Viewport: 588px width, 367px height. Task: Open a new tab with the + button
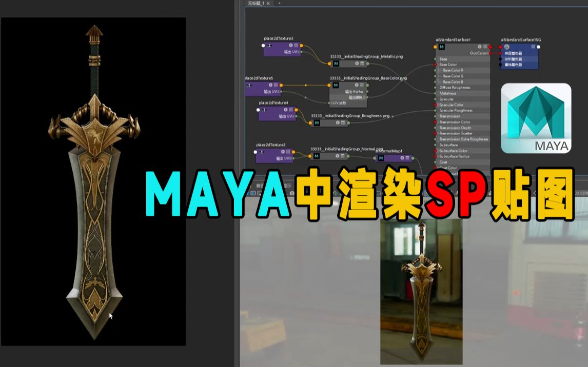tap(279, 3)
